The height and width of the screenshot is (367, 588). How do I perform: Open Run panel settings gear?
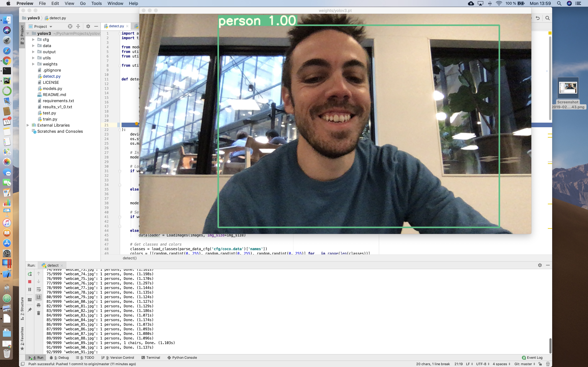(540, 265)
